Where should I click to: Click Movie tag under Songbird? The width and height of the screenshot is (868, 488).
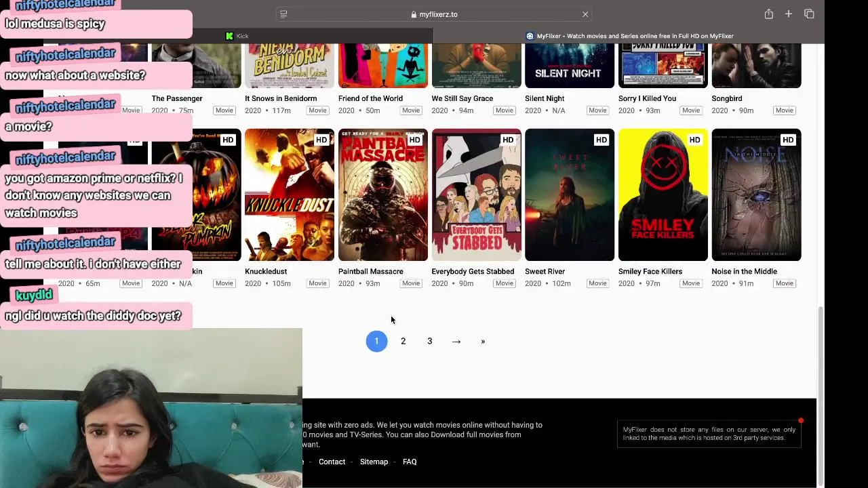785,110
